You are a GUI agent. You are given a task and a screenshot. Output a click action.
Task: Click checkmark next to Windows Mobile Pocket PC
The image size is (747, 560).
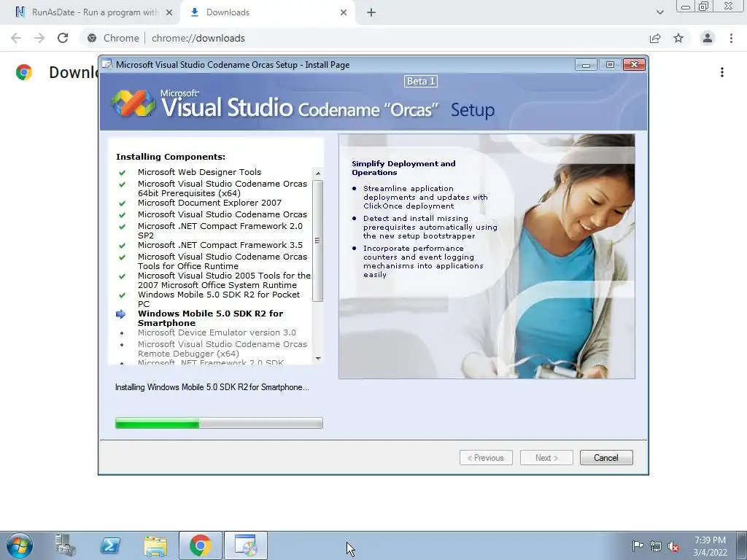123,295
